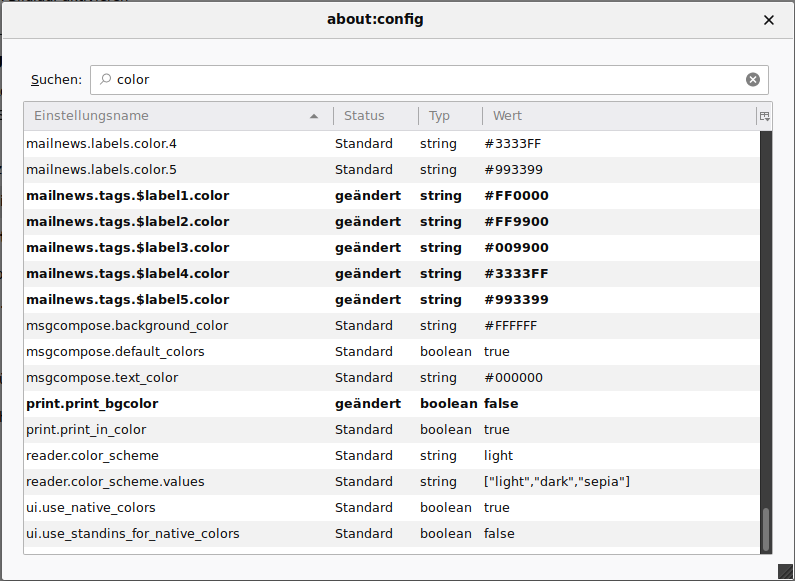This screenshot has height=581, width=795.
Task: Click the column picker icon in header
Action: click(765, 116)
